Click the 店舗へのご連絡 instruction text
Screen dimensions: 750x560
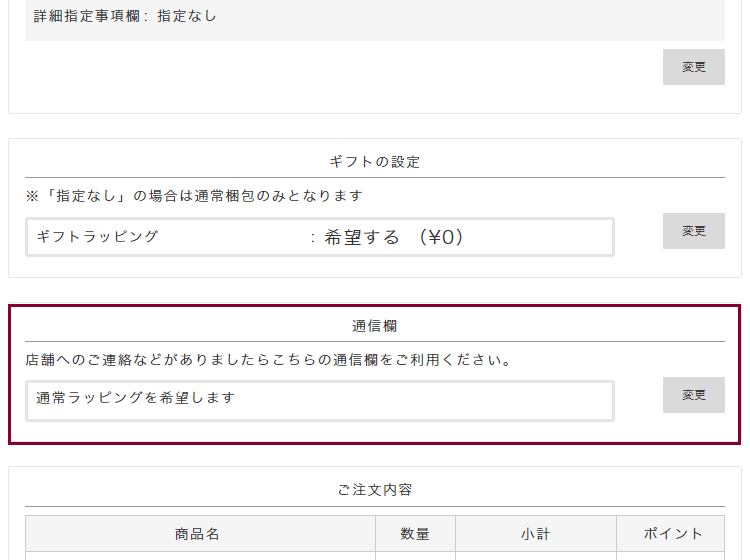268,360
